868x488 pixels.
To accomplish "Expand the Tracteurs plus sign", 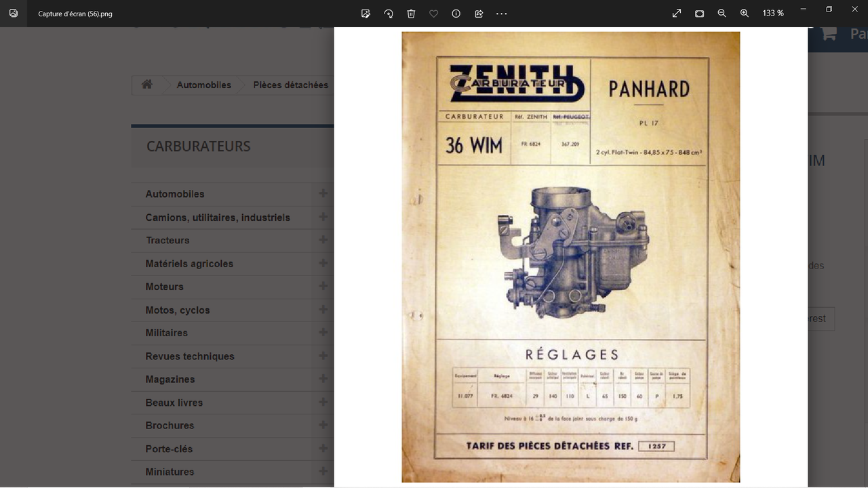I will click(323, 240).
